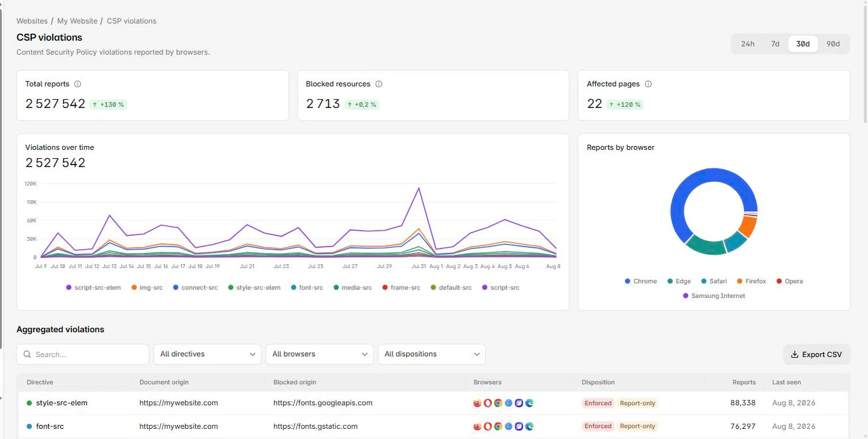Screen dimensions: 868x439
Task: Switch time range to 90d
Action: tap(833, 44)
